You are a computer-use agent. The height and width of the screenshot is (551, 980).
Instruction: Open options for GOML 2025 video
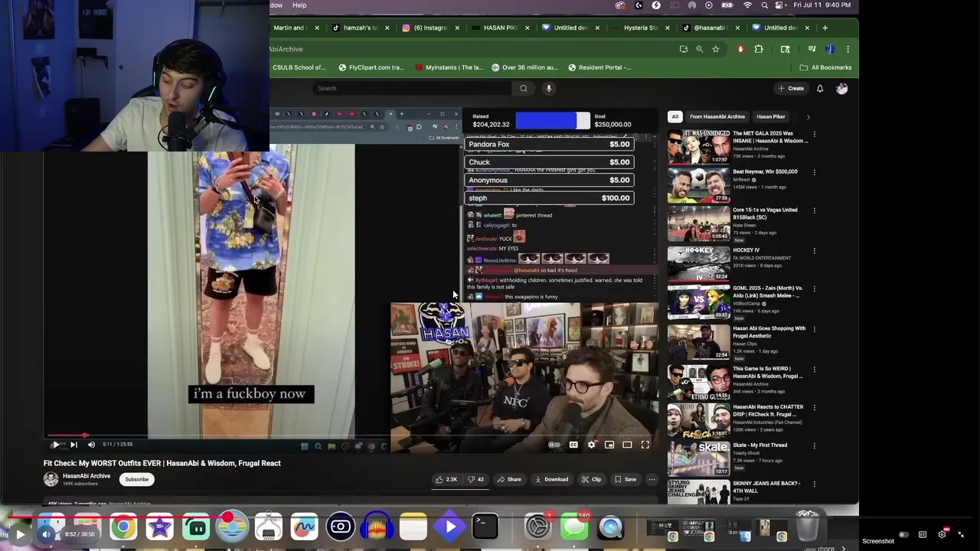pyautogui.click(x=814, y=289)
